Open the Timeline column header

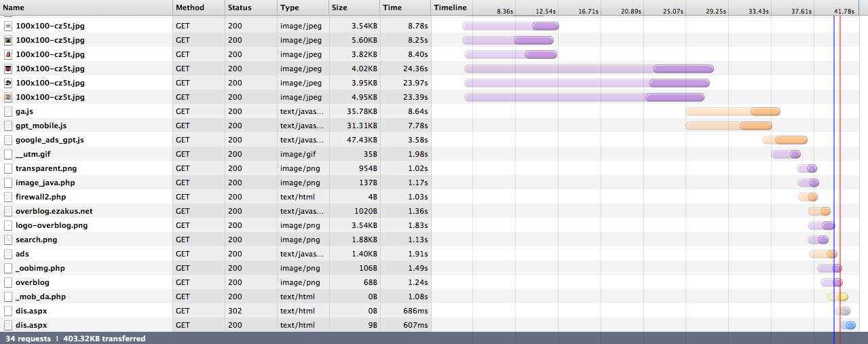tap(451, 7)
